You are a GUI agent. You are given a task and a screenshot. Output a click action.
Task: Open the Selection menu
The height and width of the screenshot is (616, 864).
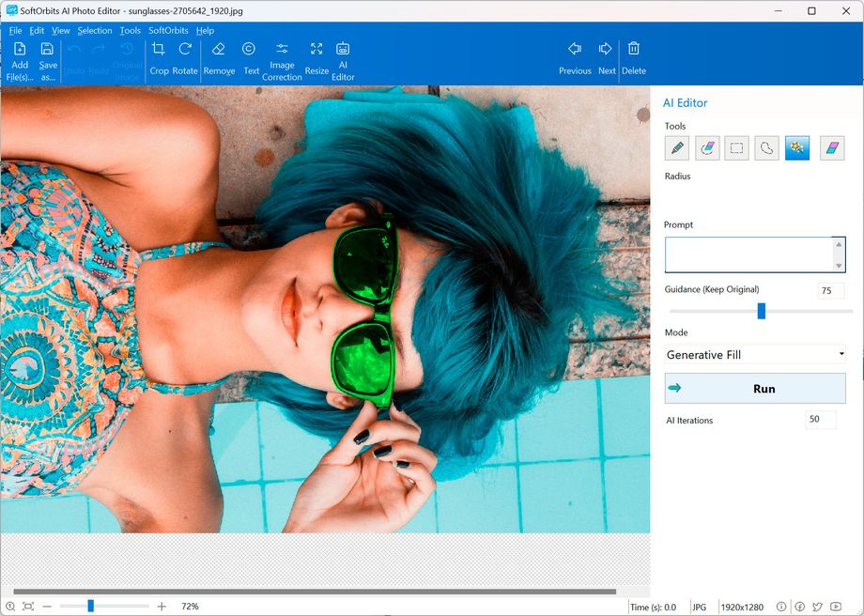point(95,30)
